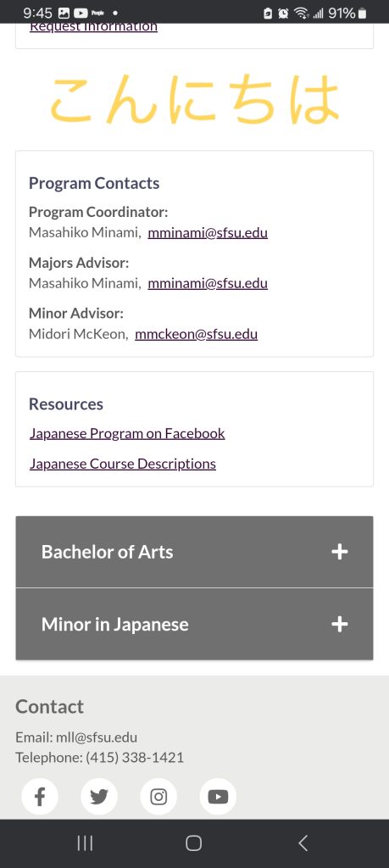Open the recent apps navigation button
Viewport: 389px width, 868px height.
coord(85,843)
